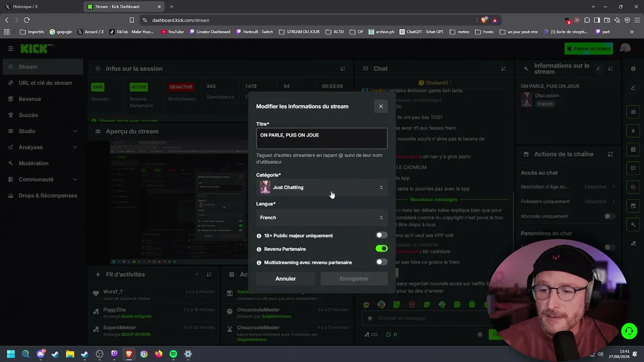Open Spotify from the taskbar
644x362 pixels.
173,354
